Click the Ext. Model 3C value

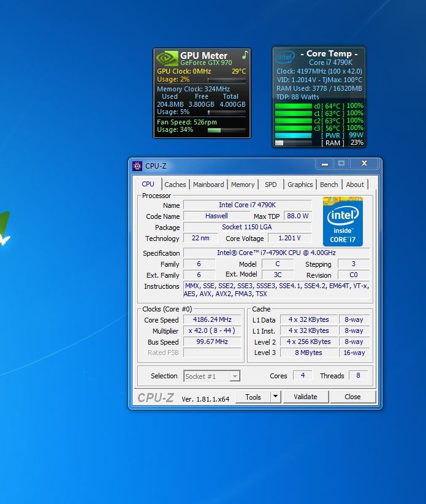coord(278,275)
